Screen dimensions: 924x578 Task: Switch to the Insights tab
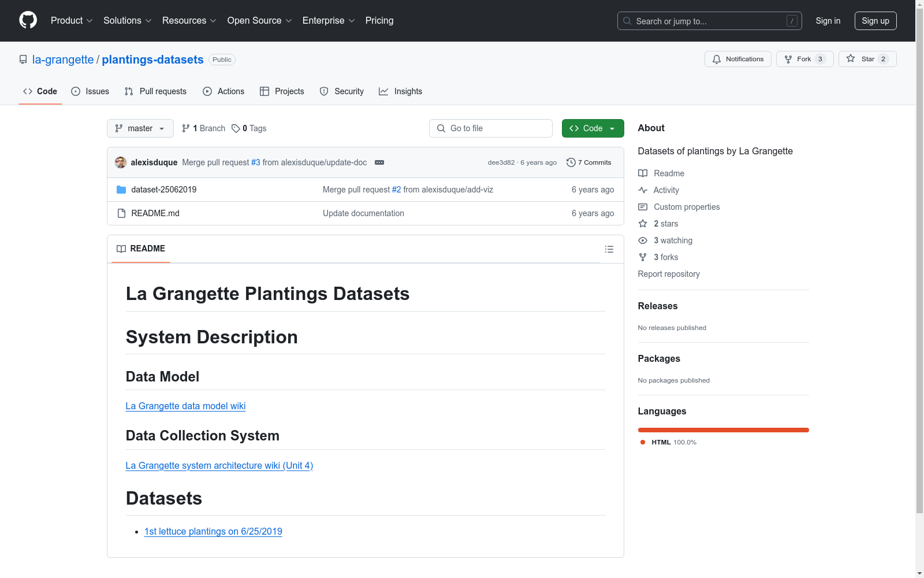[401, 91]
